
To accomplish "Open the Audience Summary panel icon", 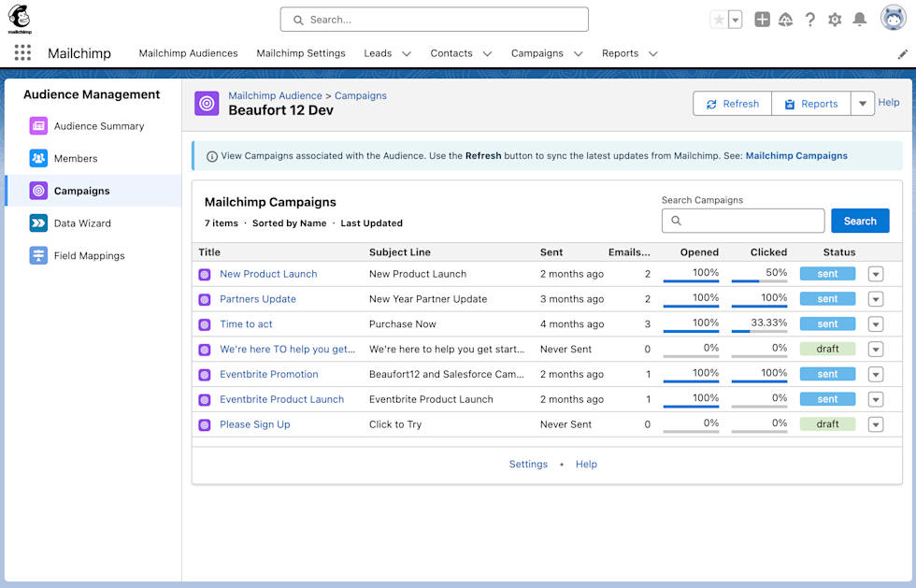I will tap(37, 125).
